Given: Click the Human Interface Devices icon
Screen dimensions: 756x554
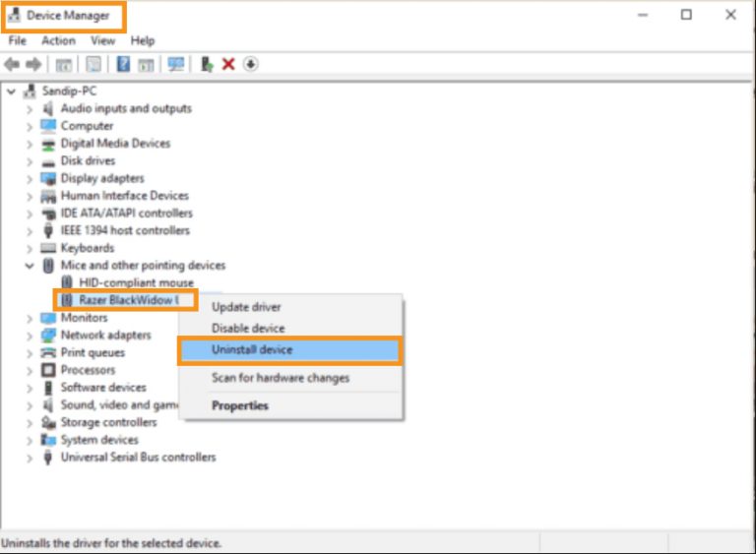Looking at the screenshot, I should [x=48, y=196].
